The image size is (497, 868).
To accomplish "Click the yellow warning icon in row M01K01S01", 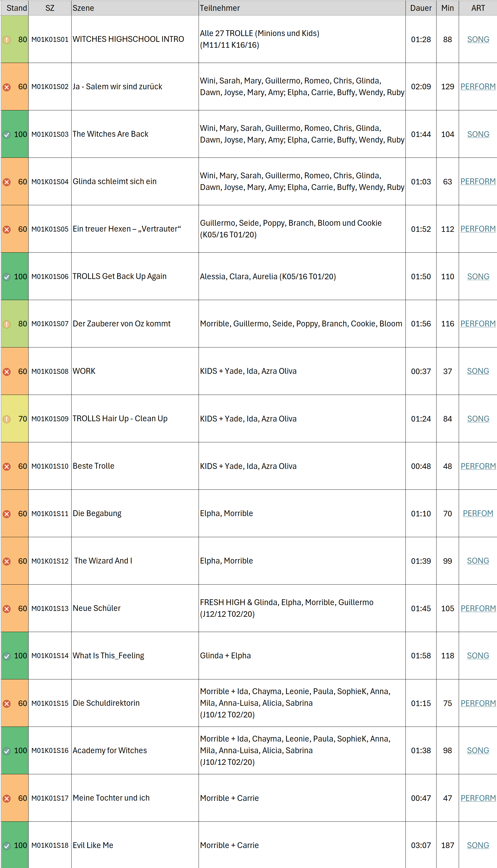I will pyautogui.click(x=6, y=40).
